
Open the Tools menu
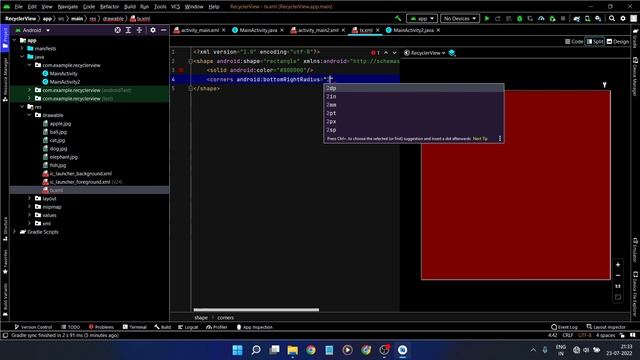[160, 7]
